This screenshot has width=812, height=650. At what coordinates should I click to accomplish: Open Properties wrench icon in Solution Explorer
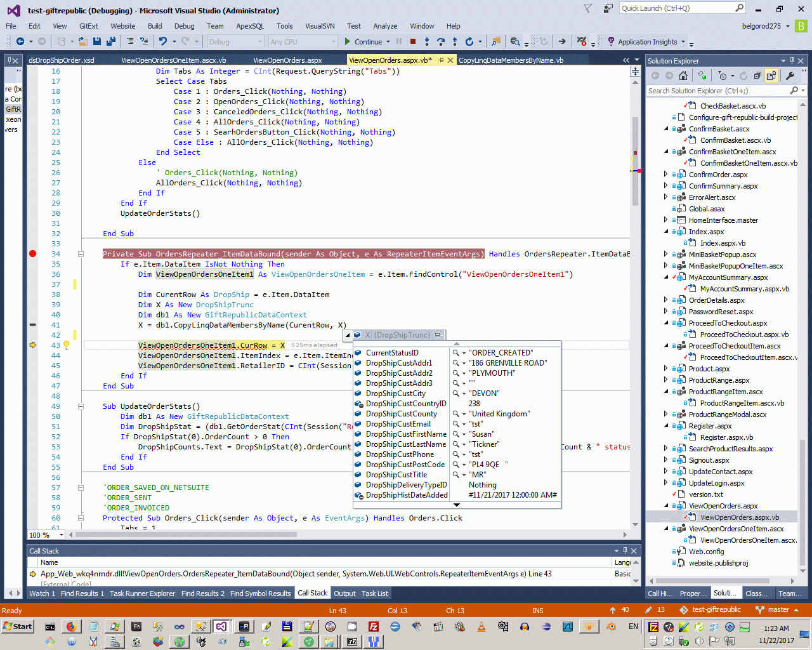click(790, 76)
